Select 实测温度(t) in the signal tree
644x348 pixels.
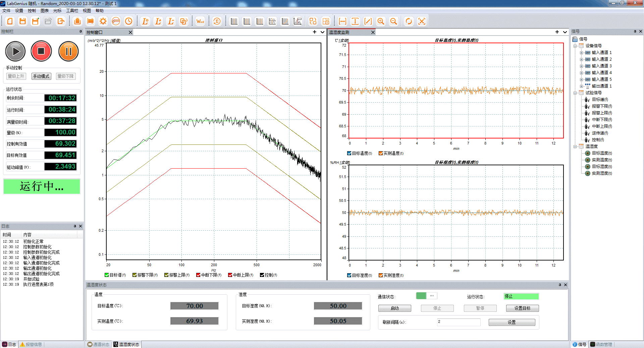(x=602, y=160)
